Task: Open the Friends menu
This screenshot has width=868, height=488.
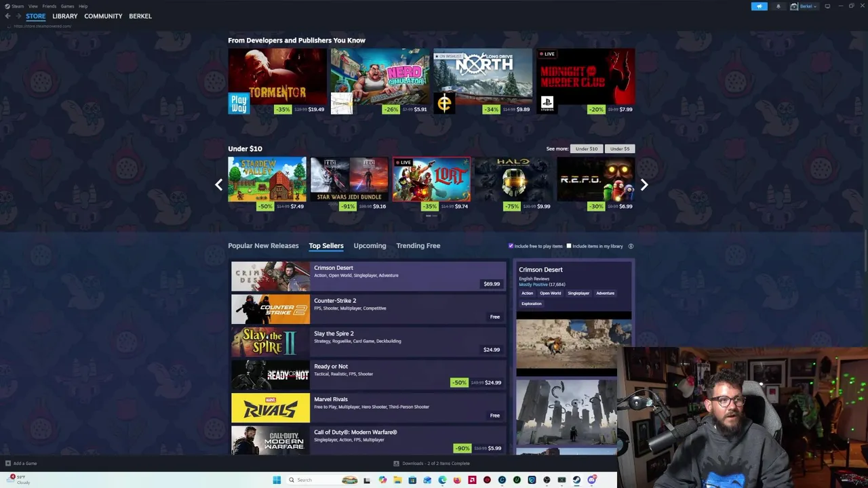Action: pyautogui.click(x=50, y=6)
